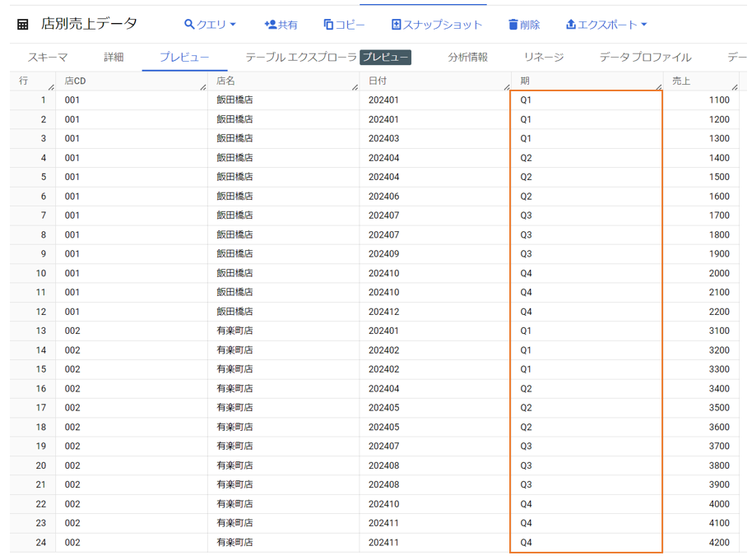Switch to the 詳細 tab
The image size is (752, 560).
pyautogui.click(x=114, y=57)
